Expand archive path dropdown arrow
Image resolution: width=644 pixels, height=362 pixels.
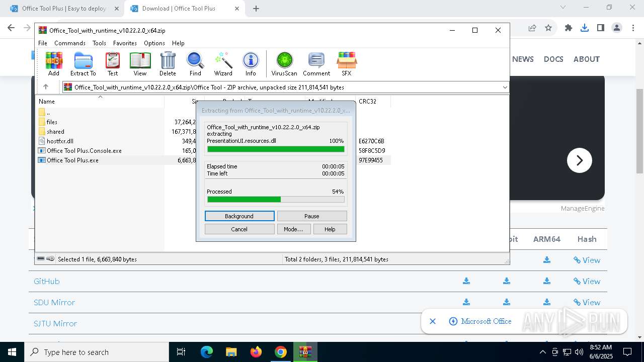click(x=505, y=87)
